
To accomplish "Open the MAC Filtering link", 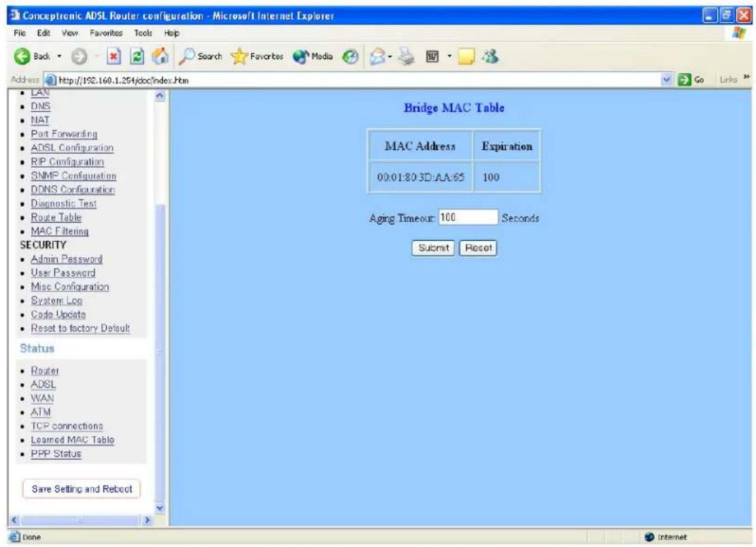I will pyautogui.click(x=60, y=231).
